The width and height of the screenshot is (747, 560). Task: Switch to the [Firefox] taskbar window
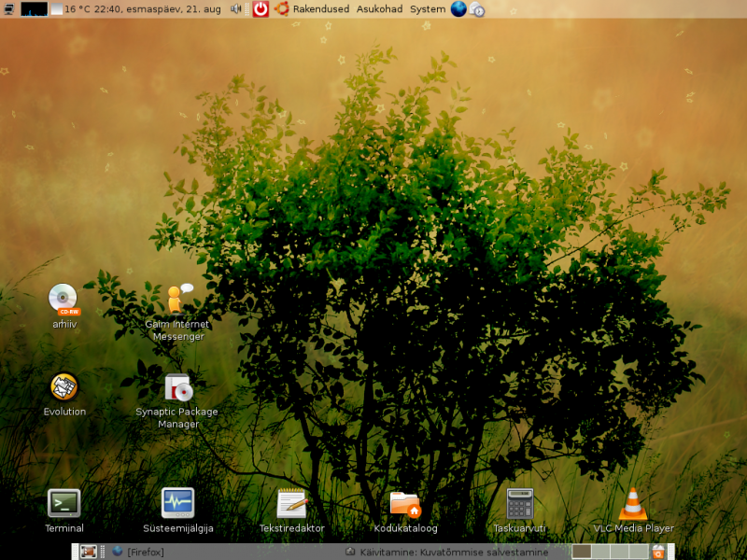point(138,552)
